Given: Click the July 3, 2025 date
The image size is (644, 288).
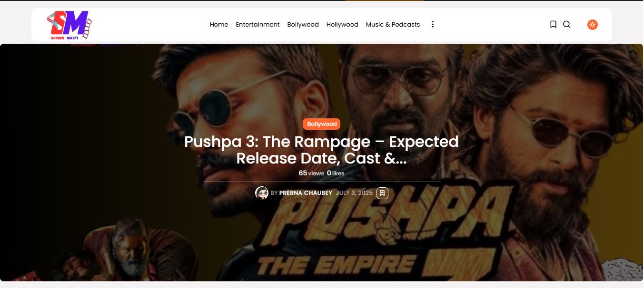Looking at the screenshot, I should (354, 193).
